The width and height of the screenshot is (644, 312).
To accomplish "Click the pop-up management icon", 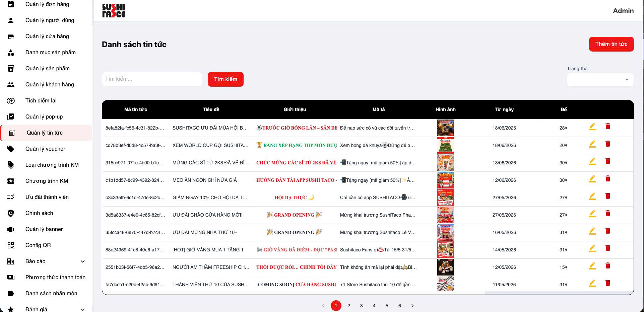I will click(11, 116).
